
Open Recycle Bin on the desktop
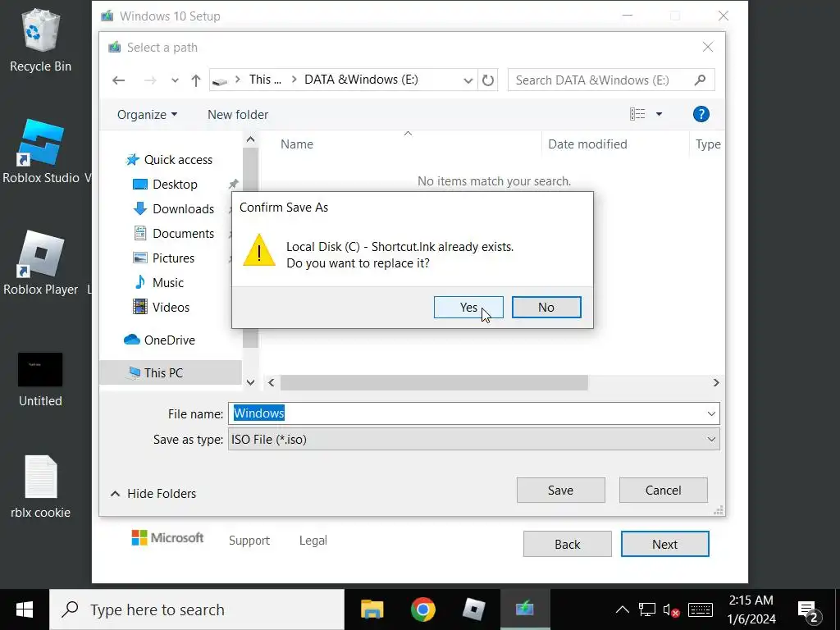pos(40,41)
